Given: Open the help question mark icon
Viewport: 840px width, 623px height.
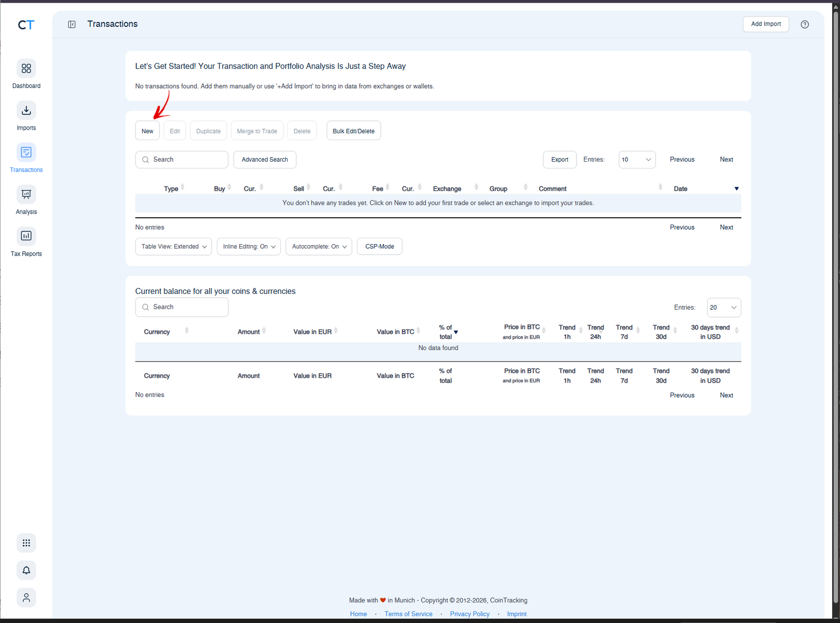Looking at the screenshot, I should pos(804,24).
